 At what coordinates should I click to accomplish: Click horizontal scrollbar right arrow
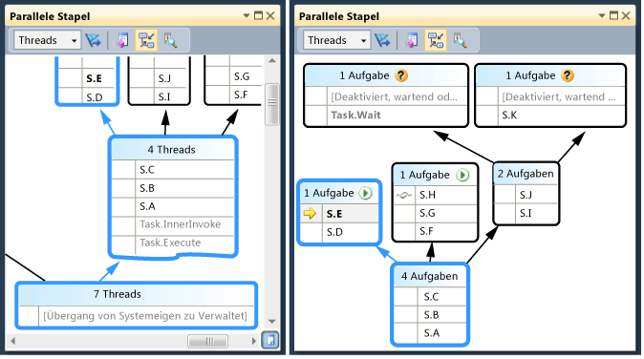pos(253,341)
